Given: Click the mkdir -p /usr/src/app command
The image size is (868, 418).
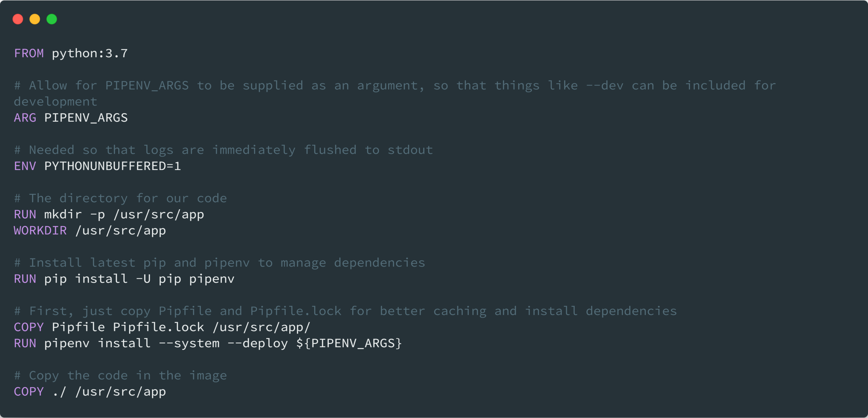Looking at the screenshot, I should [x=124, y=215].
